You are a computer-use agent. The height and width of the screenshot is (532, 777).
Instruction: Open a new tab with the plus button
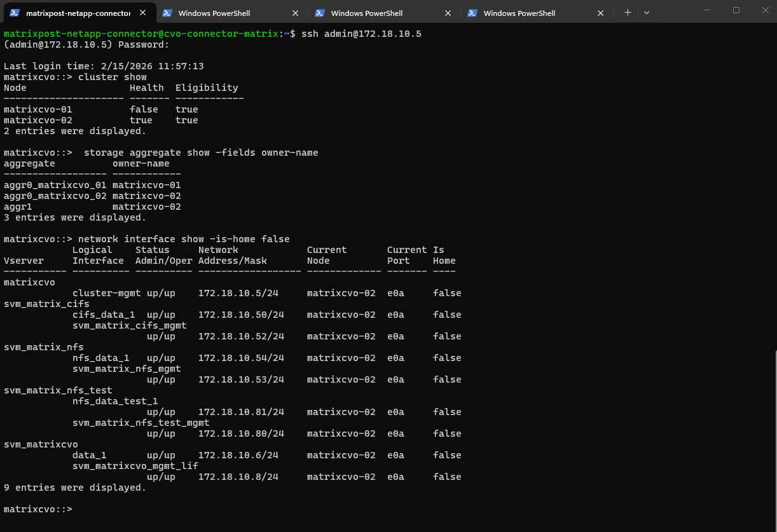click(628, 13)
